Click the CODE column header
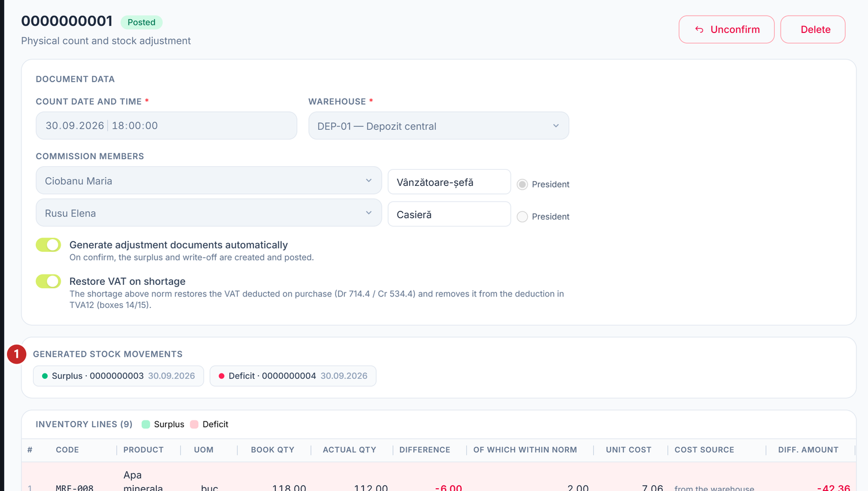Image resolution: width=868 pixels, height=491 pixels. point(68,450)
